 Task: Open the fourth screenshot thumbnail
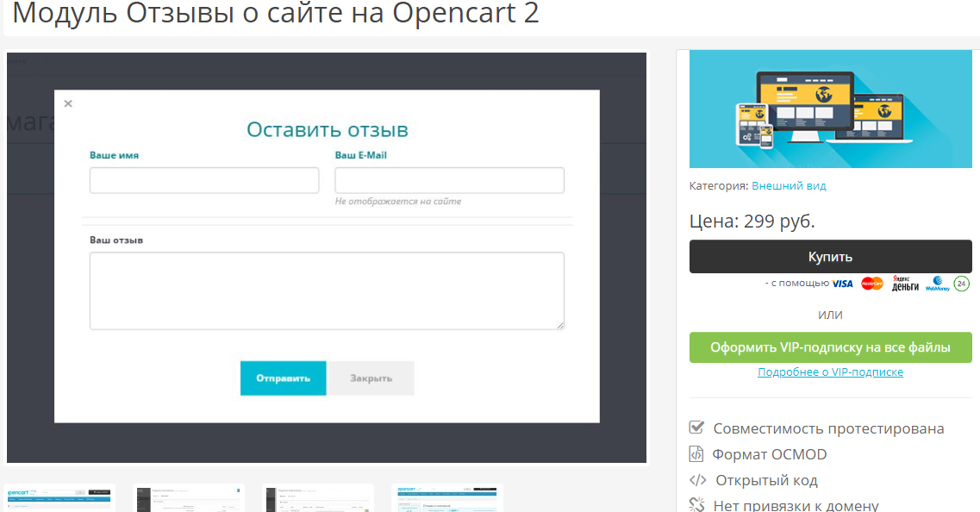447,497
